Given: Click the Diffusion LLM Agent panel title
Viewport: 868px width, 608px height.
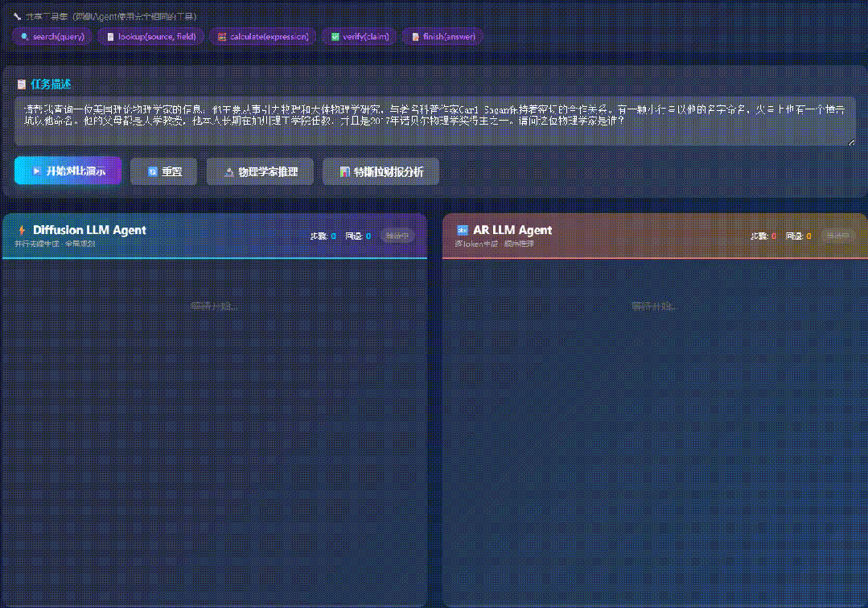Looking at the screenshot, I should coord(89,230).
